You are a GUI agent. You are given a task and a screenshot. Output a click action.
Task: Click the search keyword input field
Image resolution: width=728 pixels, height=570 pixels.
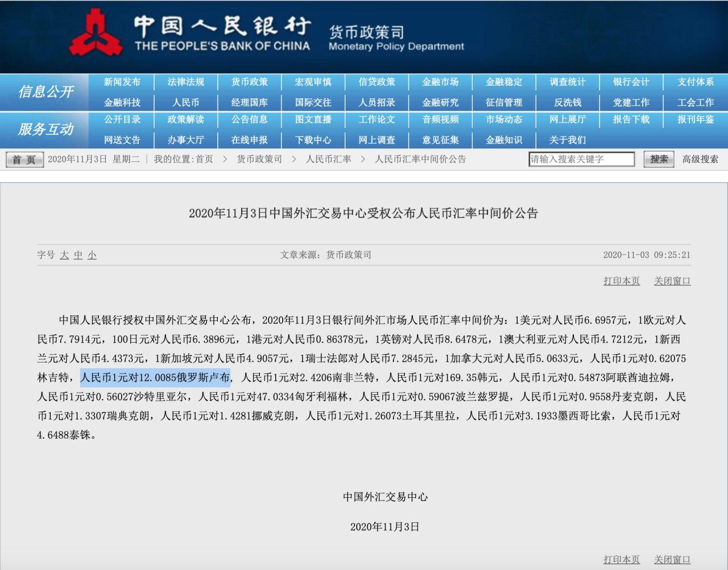pyautogui.click(x=581, y=159)
